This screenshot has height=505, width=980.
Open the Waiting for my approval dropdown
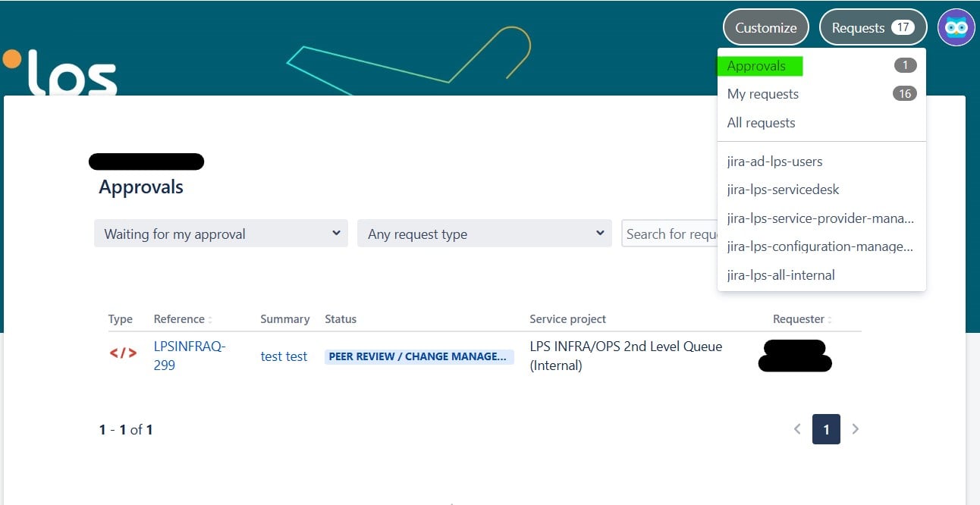coord(221,234)
